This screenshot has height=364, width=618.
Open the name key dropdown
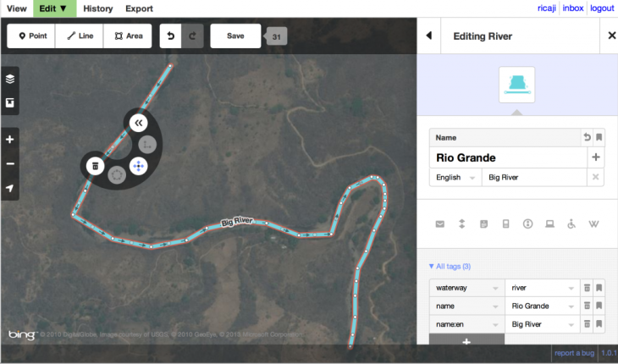pos(495,306)
